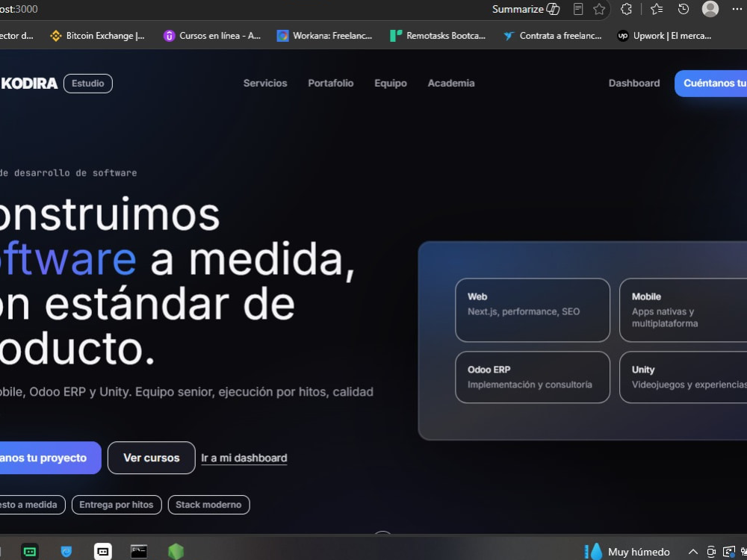This screenshot has width=747, height=560.
Task: Click the Meet Now camera tray icon
Action: [711, 552]
